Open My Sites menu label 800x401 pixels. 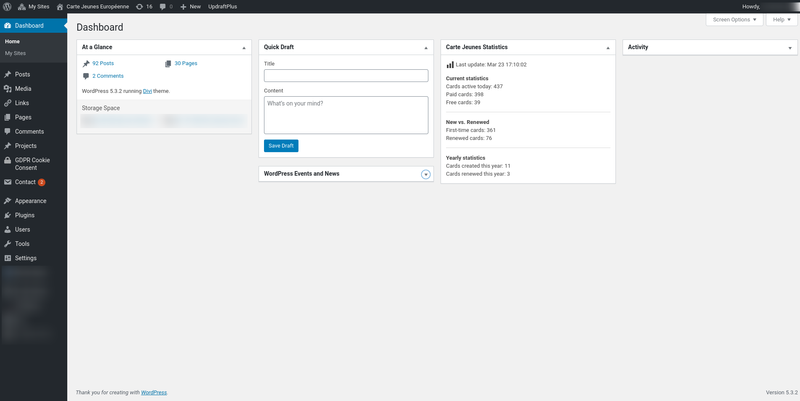click(x=39, y=7)
